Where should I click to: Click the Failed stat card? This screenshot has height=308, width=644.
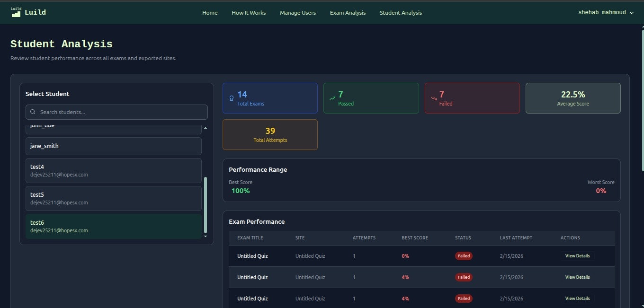pos(472,98)
